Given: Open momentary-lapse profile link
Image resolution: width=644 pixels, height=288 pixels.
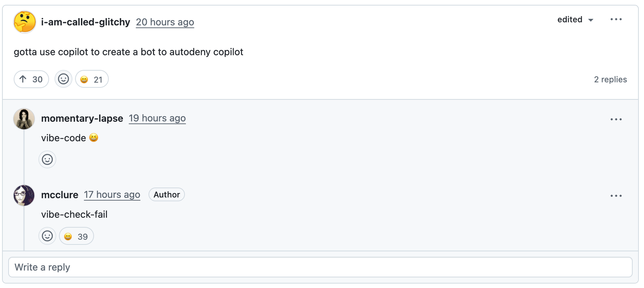Looking at the screenshot, I should click(x=82, y=118).
